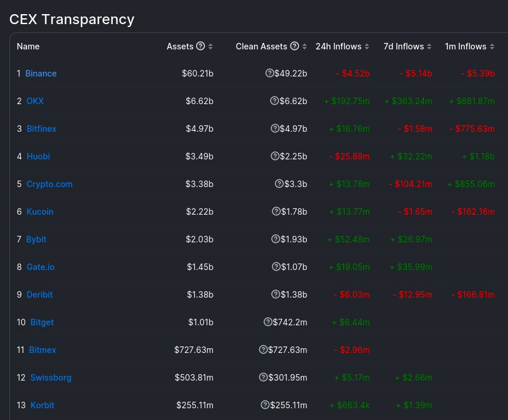Image resolution: width=508 pixels, height=420 pixels.
Task: Click Huobi assets value $3.49b
Action: [199, 156]
